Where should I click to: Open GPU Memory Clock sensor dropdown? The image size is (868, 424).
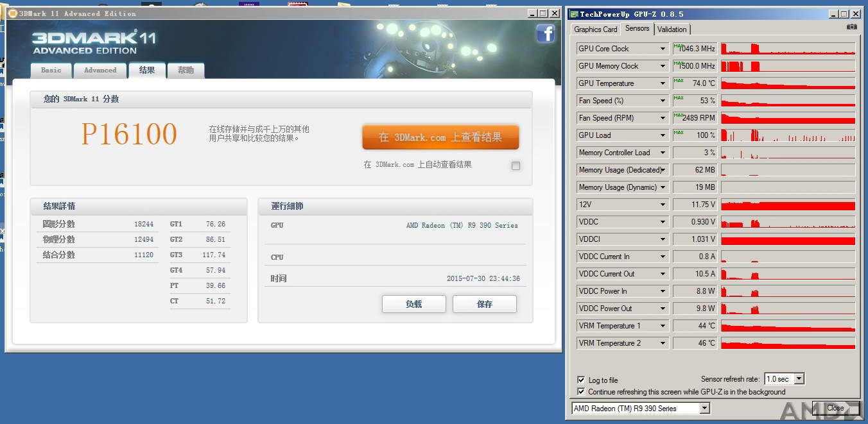coord(663,66)
